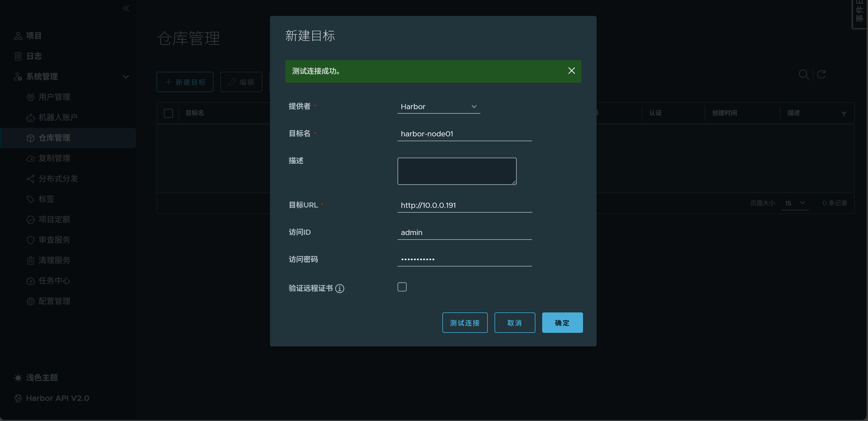Click the 目标URL input field

464,205
